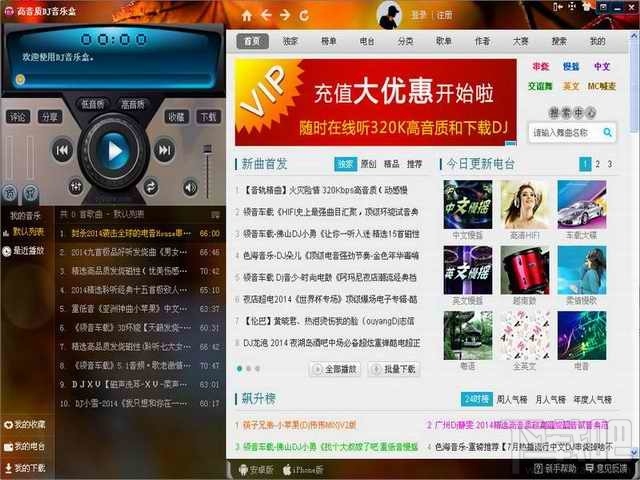Viewport: 640px width, 480px height.
Task: Open the 电台 navigation tab
Action: [x=367, y=41]
